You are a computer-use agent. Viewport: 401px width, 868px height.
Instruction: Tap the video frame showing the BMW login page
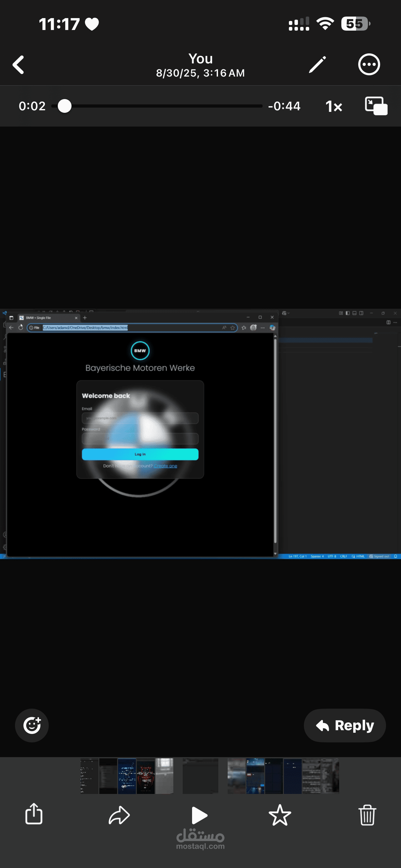[200, 434]
